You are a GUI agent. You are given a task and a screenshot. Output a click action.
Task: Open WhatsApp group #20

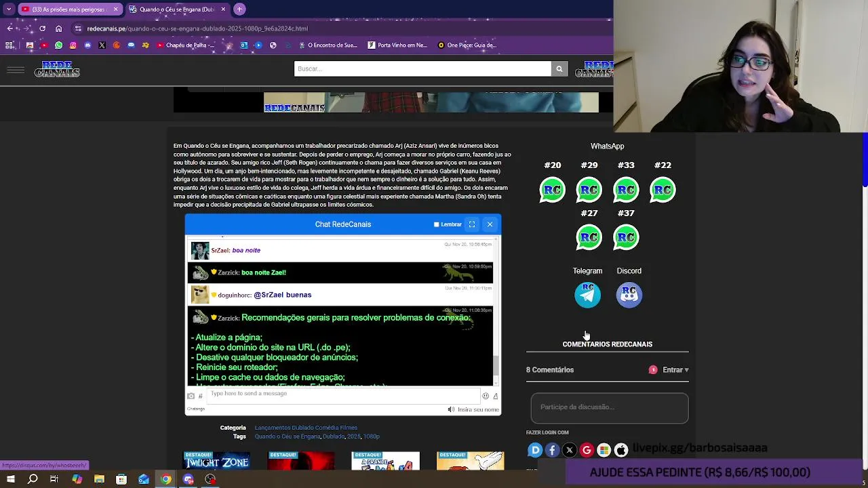coord(553,190)
